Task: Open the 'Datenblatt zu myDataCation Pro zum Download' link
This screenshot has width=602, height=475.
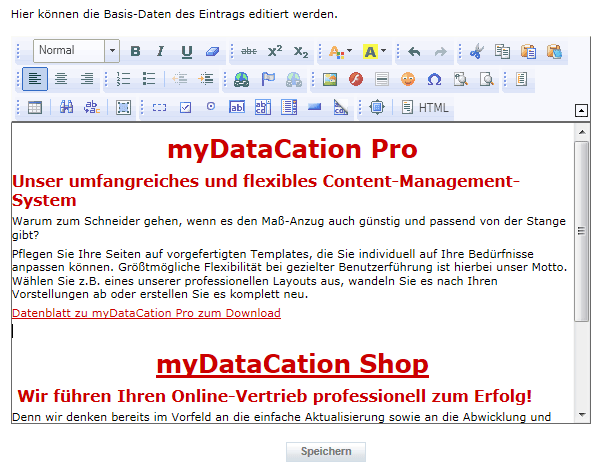Action: click(146, 313)
